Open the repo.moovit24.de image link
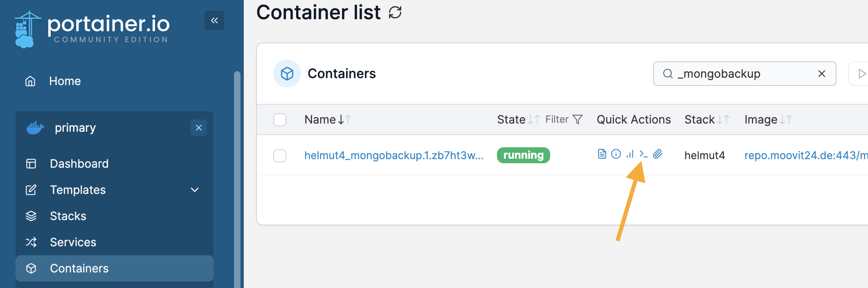 [805, 155]
